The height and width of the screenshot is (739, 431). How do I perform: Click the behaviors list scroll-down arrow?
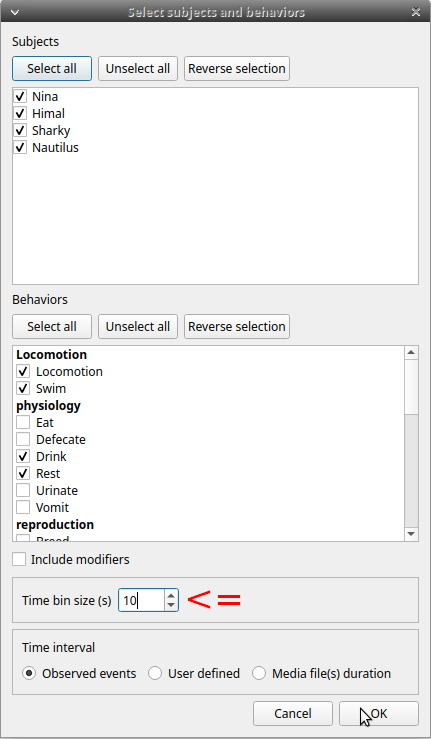tap(411, 534)
